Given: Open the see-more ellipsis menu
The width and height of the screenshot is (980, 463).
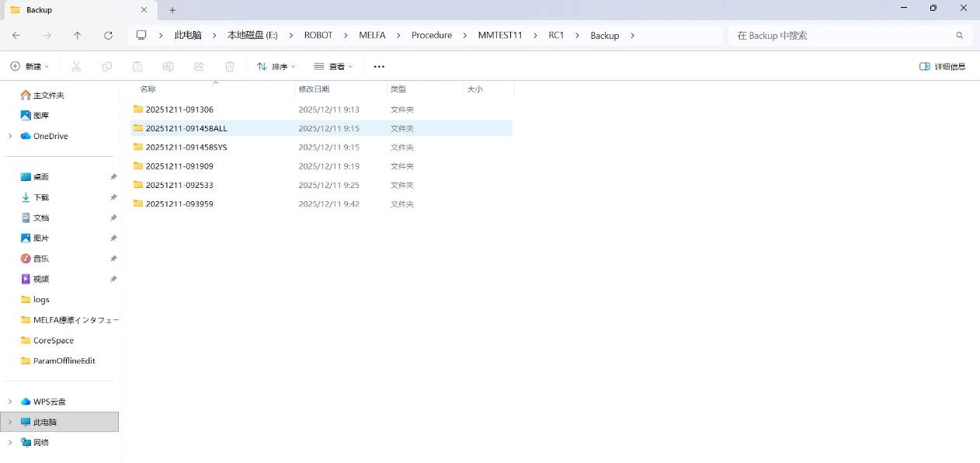Looking at the screenshot, I should (378, 66).
